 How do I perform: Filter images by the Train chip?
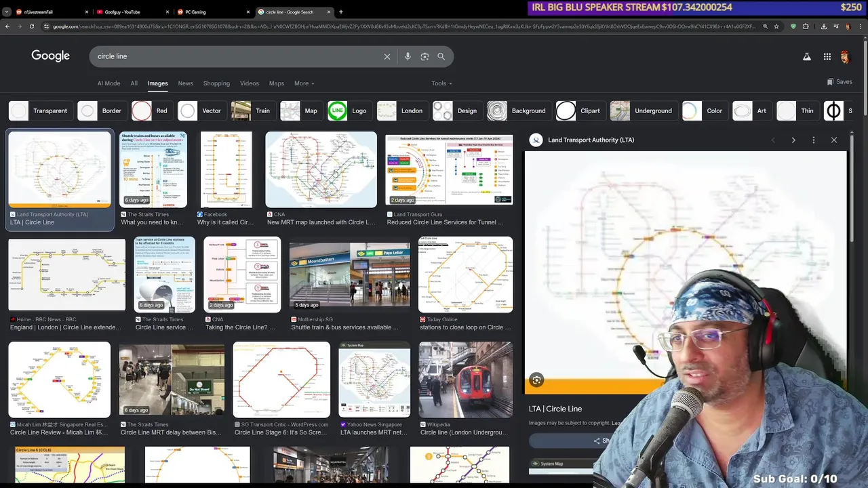[253, 110]
